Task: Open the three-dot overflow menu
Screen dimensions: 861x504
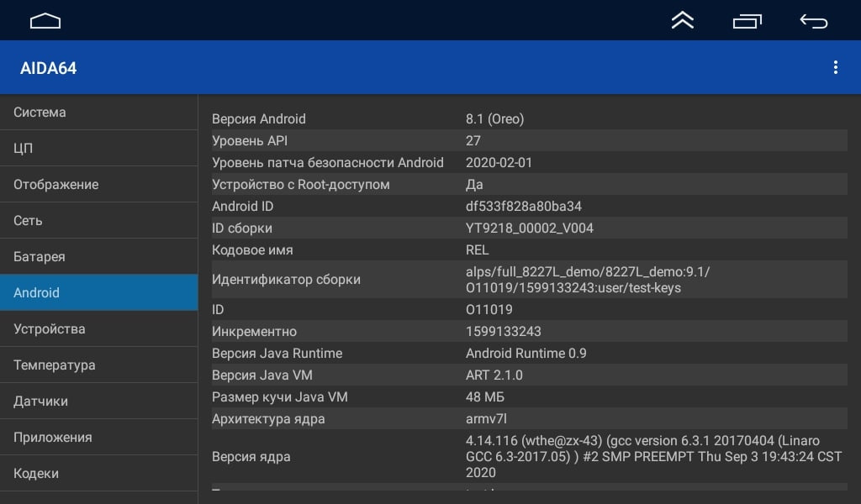Action: tap(835, 68)
